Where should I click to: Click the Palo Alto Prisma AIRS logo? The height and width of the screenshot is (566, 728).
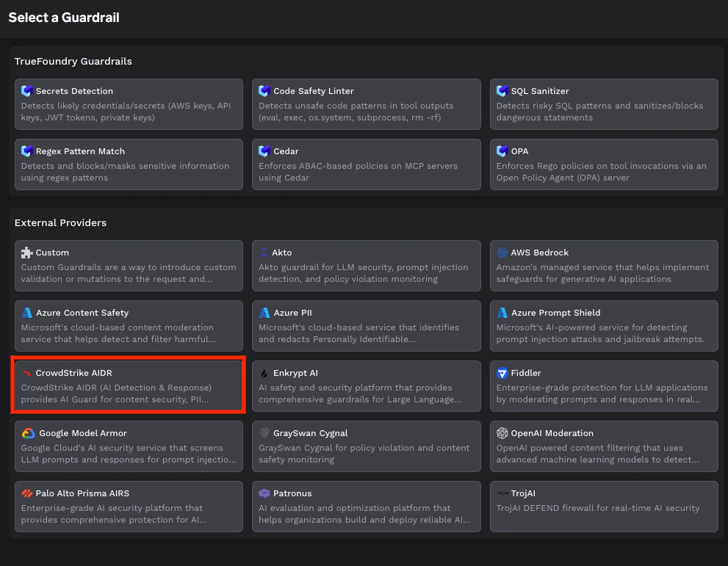pos(27,493)
